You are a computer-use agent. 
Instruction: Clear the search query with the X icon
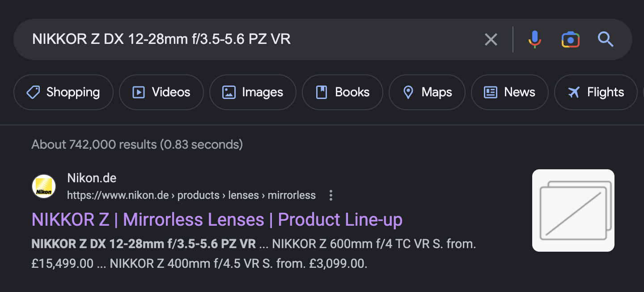point(491,39)
